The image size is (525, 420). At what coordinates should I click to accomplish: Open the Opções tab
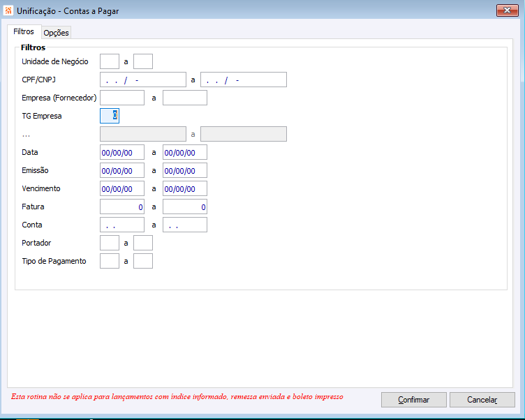57,33
